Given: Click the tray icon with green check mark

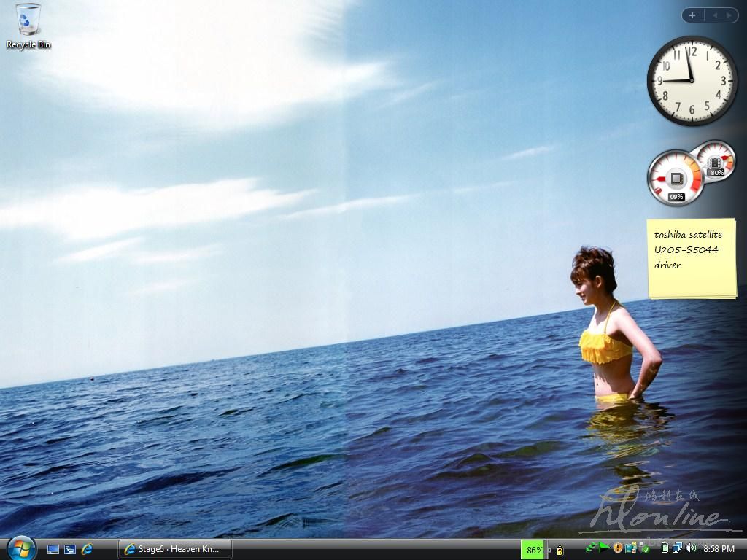Looking at the screenshot, I should pos(640,548).
